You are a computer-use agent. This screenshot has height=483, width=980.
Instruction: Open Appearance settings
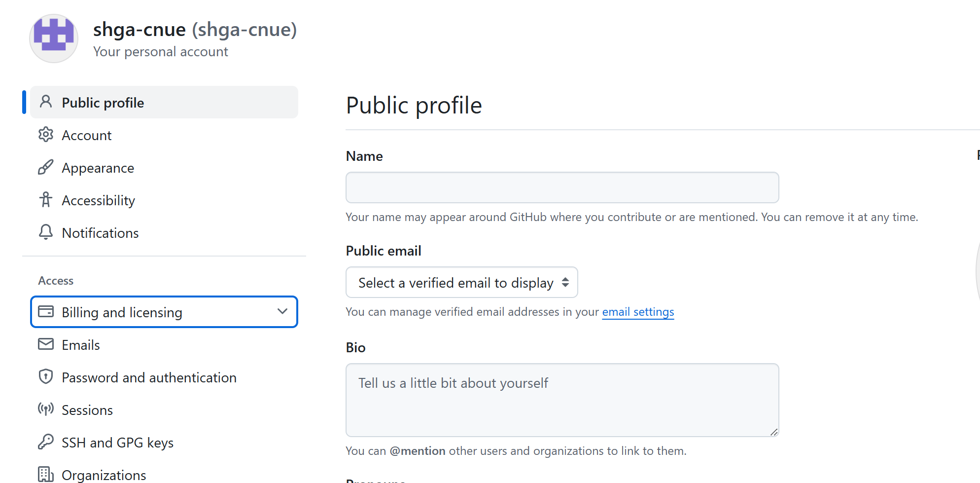[164, 168]
